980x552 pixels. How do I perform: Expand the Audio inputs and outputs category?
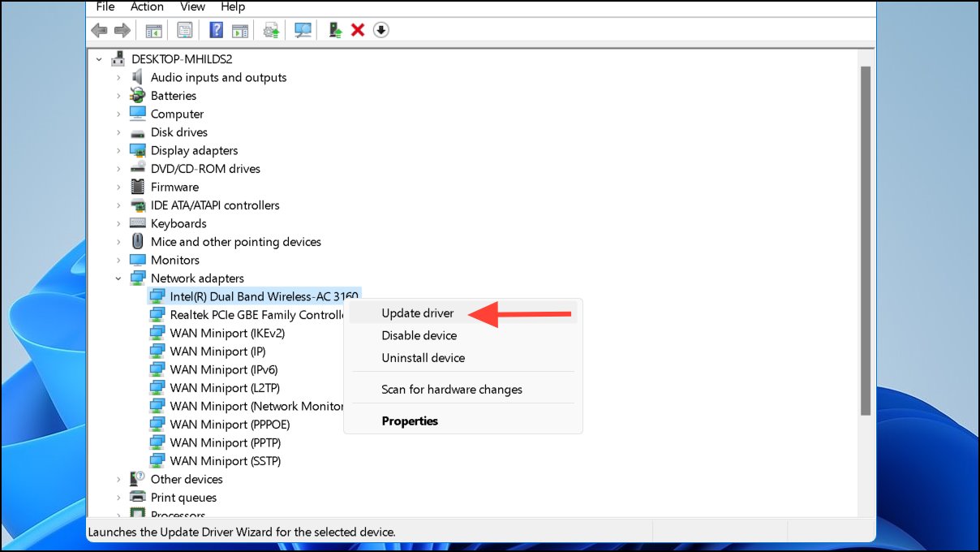pyautogui.click(x=118, y=77)
